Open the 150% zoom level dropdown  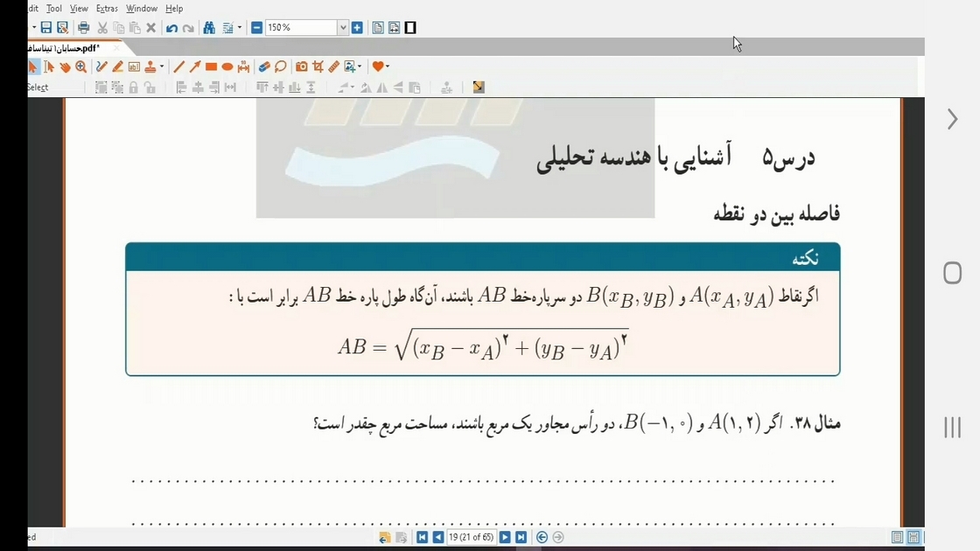pyautogui.click(x=342, y=27)
